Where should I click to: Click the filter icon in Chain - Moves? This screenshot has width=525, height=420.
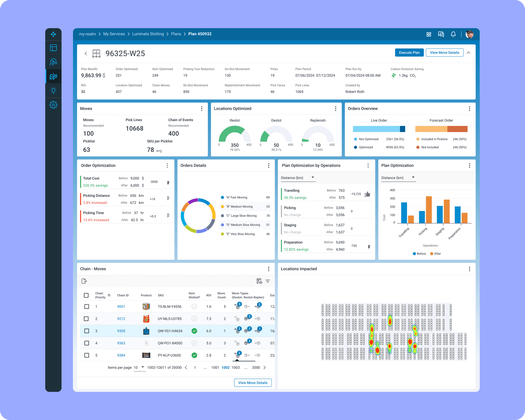[268, 281]
